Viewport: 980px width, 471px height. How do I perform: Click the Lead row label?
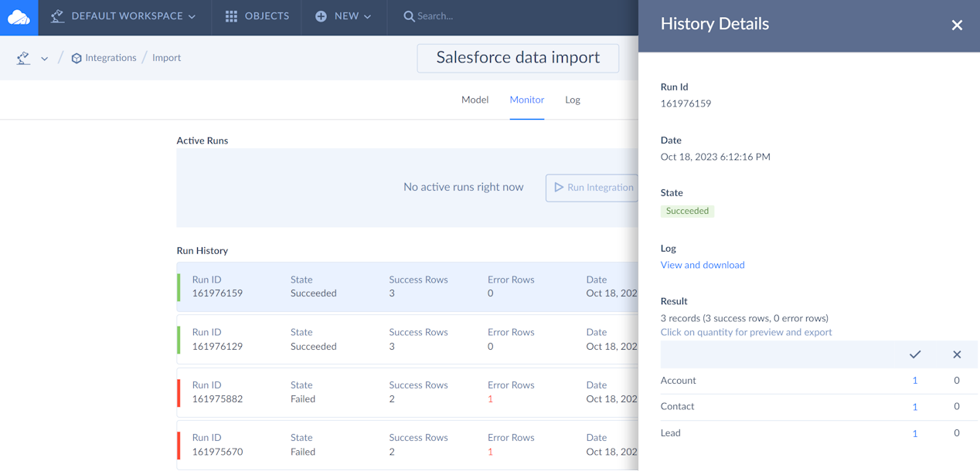click(671, 433)
